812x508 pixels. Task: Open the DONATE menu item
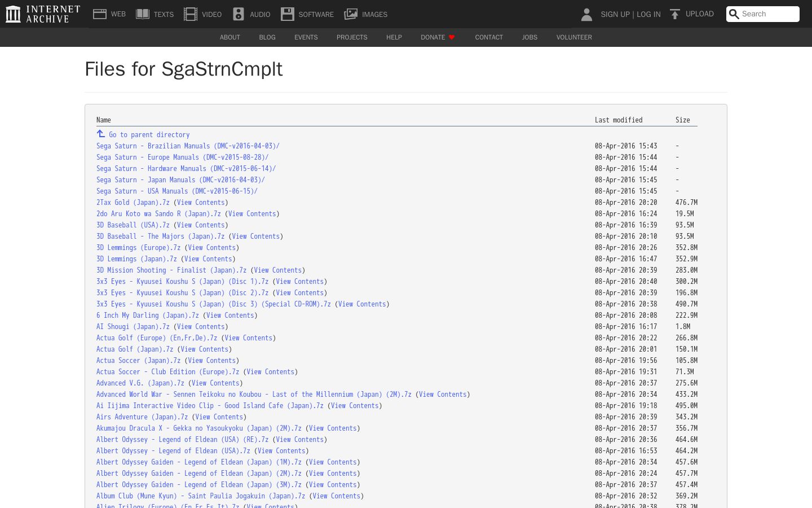click(433, 37)
